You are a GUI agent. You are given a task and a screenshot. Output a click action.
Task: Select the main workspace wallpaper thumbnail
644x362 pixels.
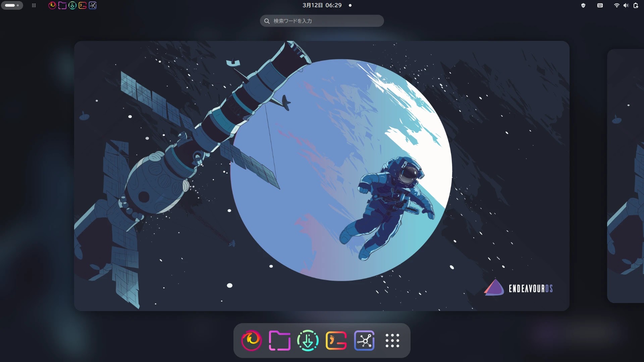click(322, 176)
